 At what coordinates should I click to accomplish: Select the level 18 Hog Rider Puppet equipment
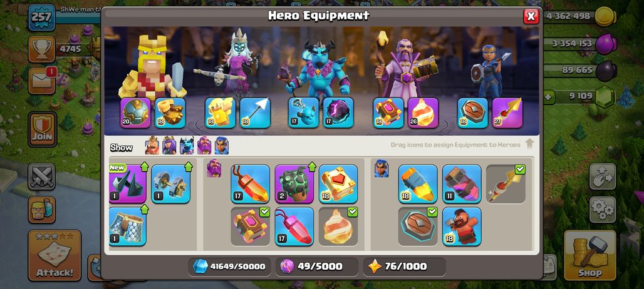click(x=462, y=226)
